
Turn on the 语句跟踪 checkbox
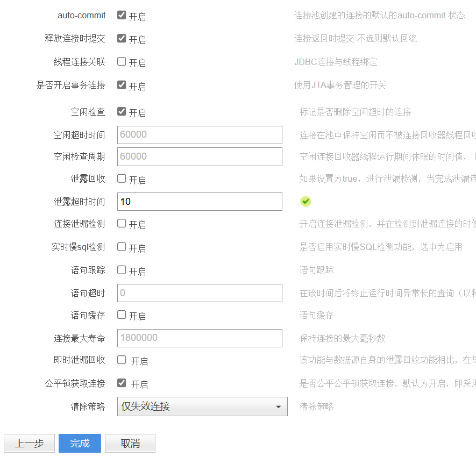[122, 270]
